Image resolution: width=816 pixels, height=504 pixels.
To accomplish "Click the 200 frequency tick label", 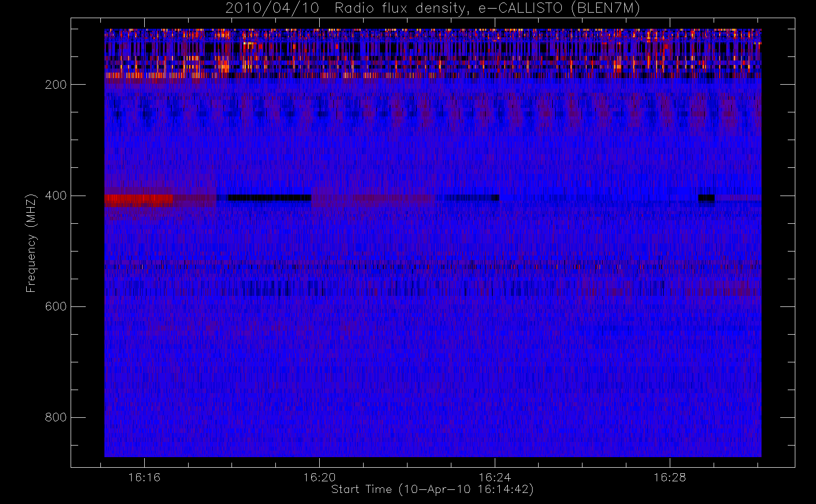I will [x=55, y=85].
